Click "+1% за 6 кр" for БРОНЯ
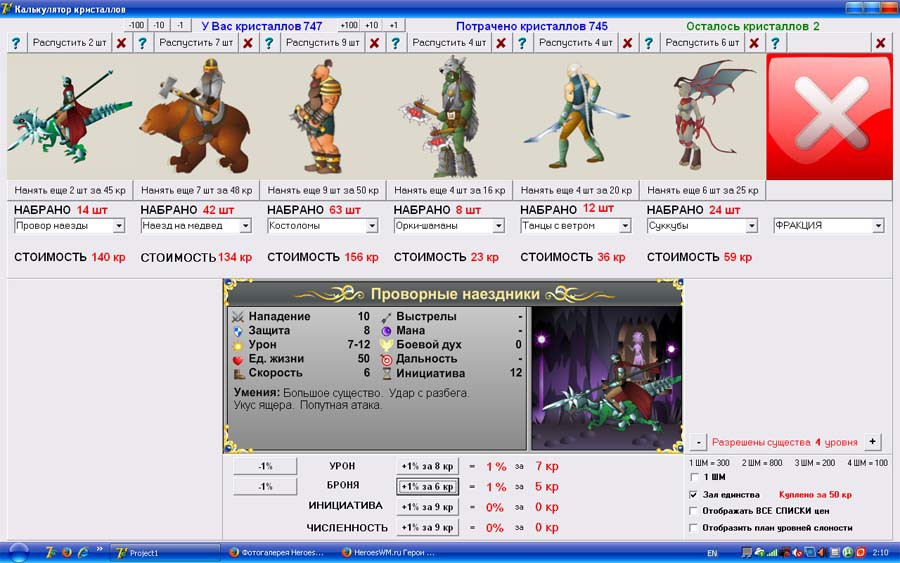The height and width of the screenshot is (563, 900). 428,486
